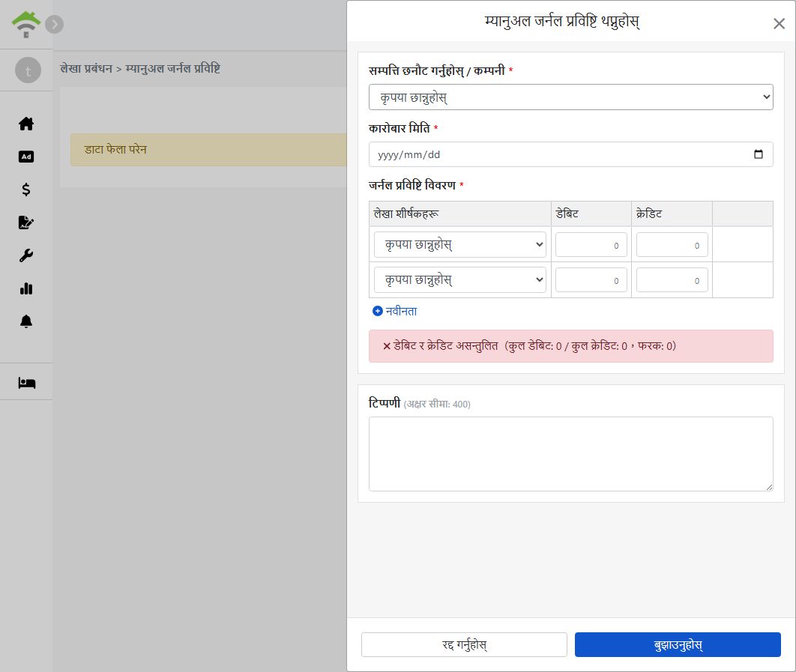The image size is (796, 672).
Task: Close the म्यानुअल जर्नल प्रविष्टि panel
Action: point(779,23)
